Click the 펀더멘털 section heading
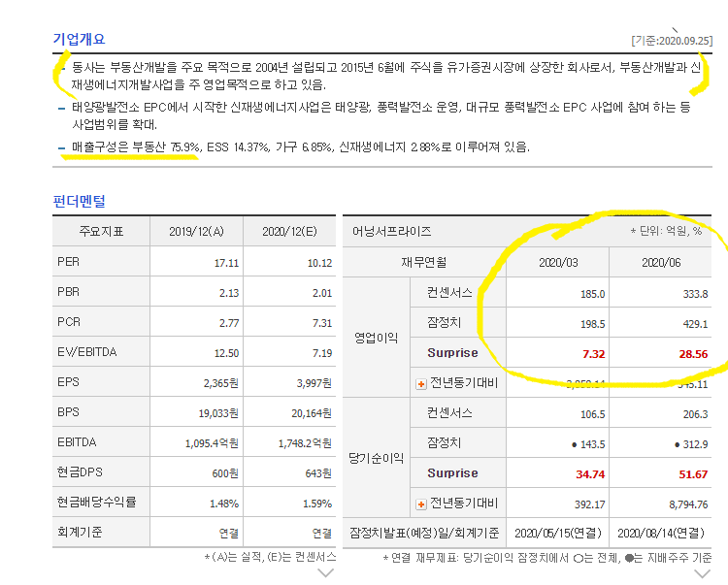Image resolution: width=728 pixels, height=585 pixels. (x=79, y=201)
